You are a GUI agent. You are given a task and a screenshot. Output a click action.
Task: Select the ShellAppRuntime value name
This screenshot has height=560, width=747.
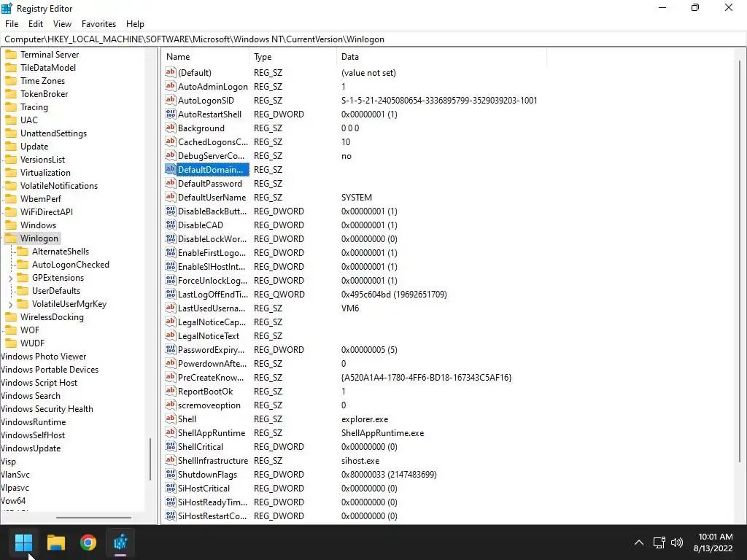pos(212,433)
